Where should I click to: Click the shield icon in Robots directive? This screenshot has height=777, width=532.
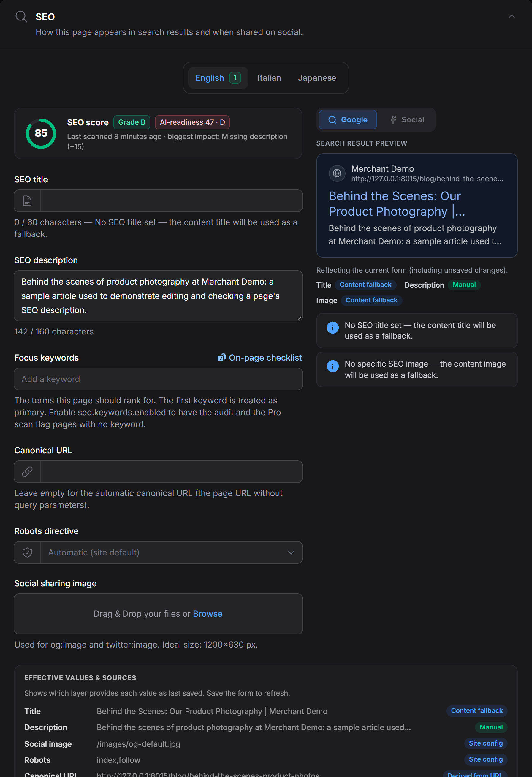(27, 553)
